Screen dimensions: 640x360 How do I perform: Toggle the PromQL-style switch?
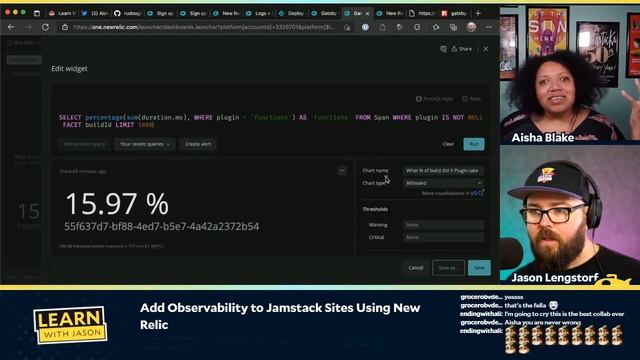[434, 99]
